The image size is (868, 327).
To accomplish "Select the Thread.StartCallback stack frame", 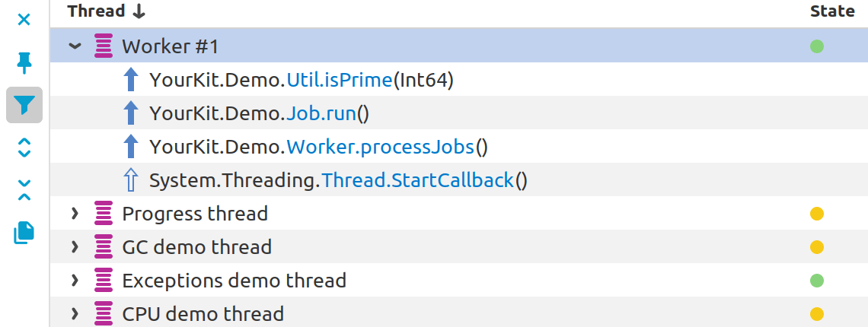I will click(459, 179).
